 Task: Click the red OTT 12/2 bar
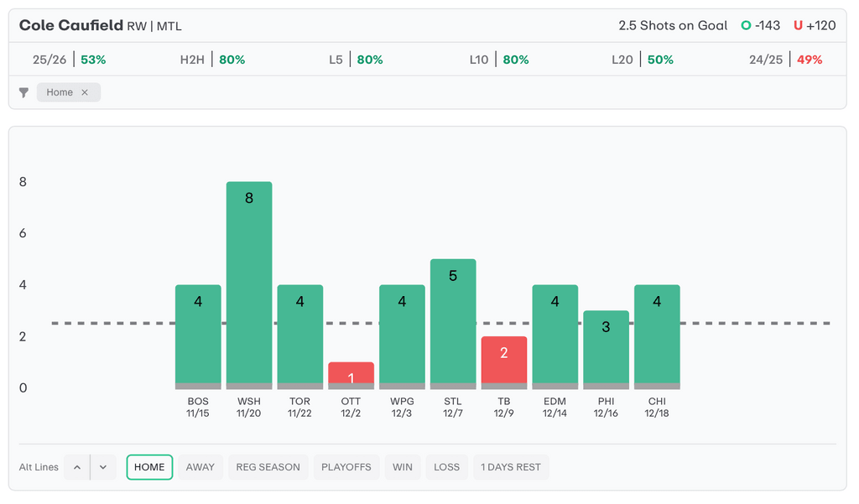click(351, 375)
